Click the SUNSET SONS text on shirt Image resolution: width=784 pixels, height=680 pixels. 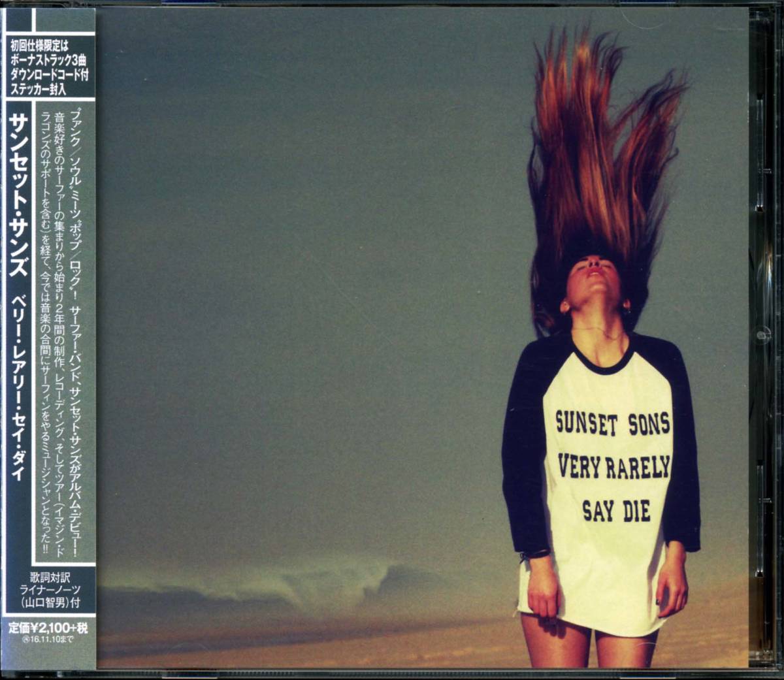coord(612,423)
